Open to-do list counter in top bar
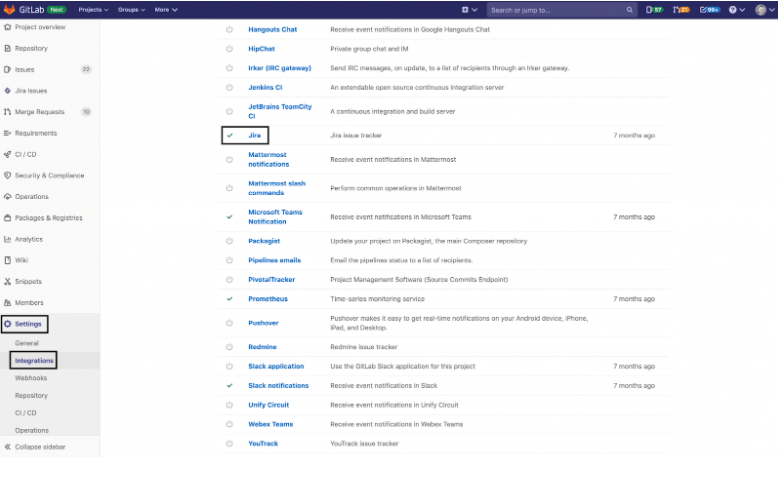This screenshot has height=478, width=778. tap(710, 10)
